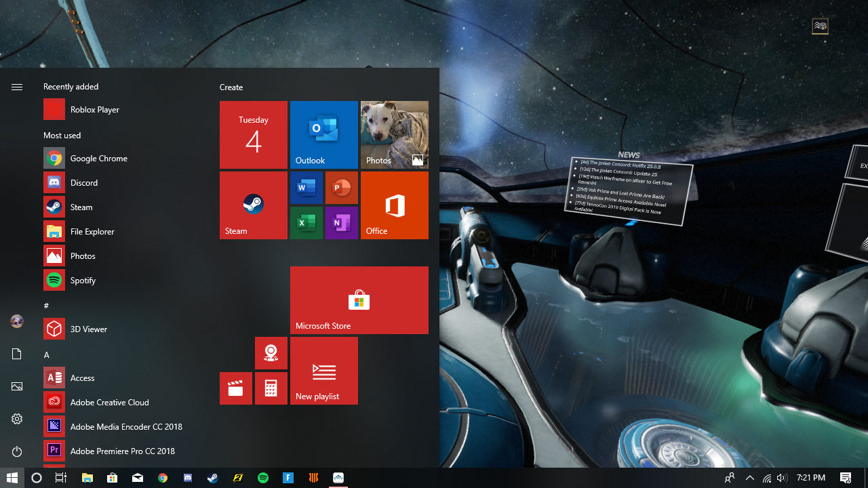Click the Warframe NEWS panel
Viewport: 868px width, 488px height.
click(x=629, y=188)
